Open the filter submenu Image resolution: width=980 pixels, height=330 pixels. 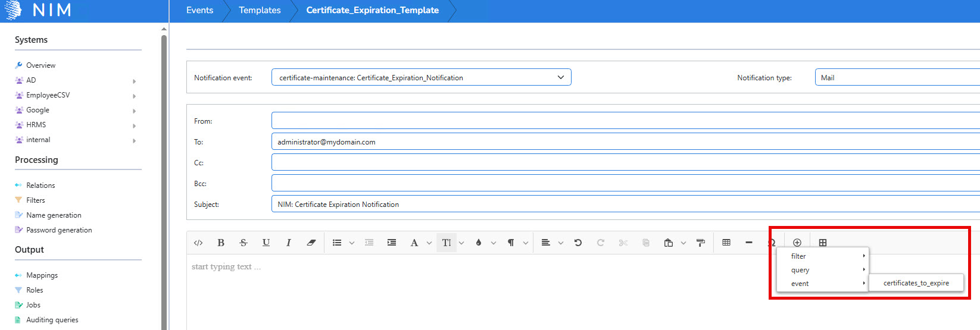(823, 256)
